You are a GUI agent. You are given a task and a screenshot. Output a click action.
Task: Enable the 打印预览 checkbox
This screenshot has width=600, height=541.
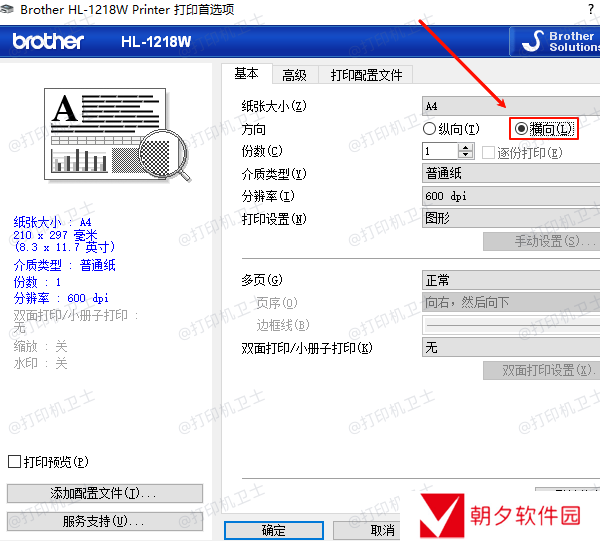(14, 461)
